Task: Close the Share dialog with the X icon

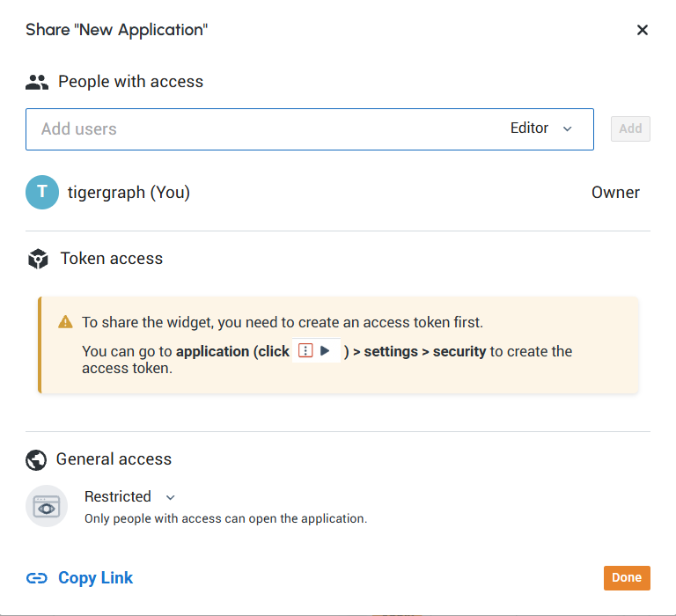Action: click(642, 30)
